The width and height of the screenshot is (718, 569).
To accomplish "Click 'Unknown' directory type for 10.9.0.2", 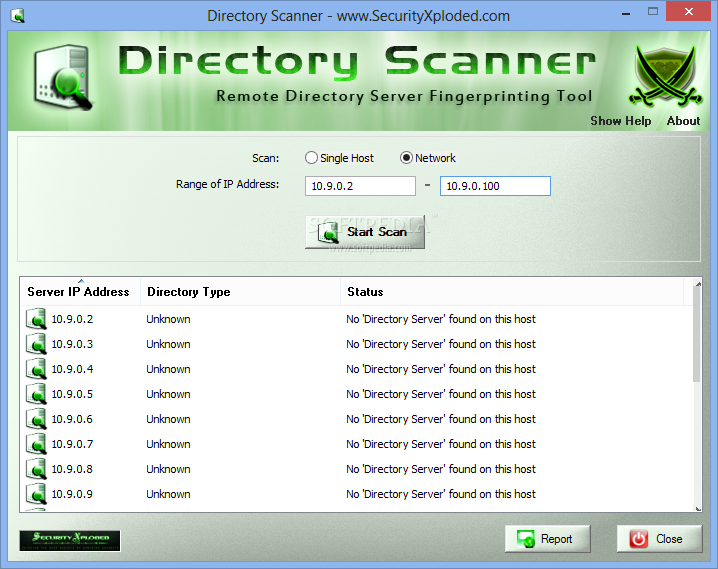I will point(168,319).
